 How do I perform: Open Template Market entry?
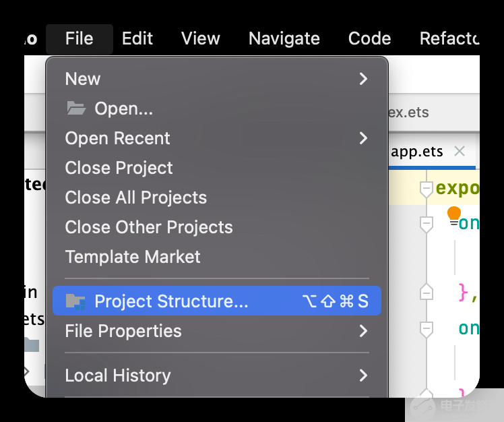pos(133,257)
